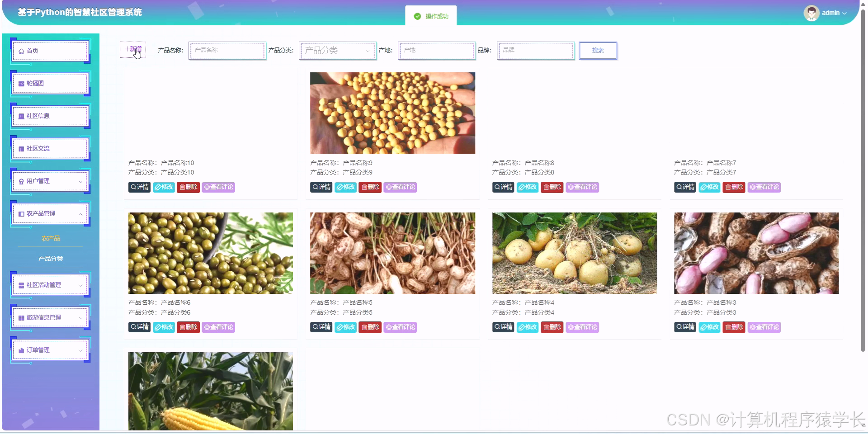The image size is (868, 434).
Task: Click 修改 for 产品名称7
Action: click(x=709, y=187)
